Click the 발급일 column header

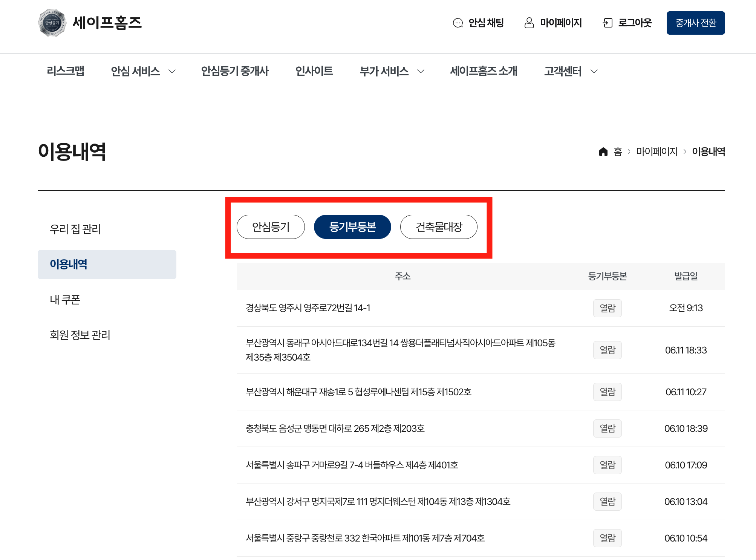pyautogui.click(x=686, y=276)
